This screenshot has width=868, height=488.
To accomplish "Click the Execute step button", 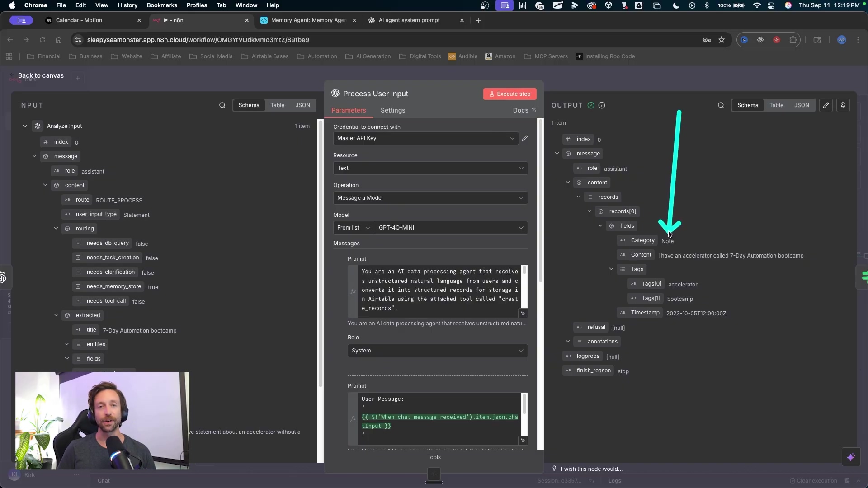I will click(509, 94).
